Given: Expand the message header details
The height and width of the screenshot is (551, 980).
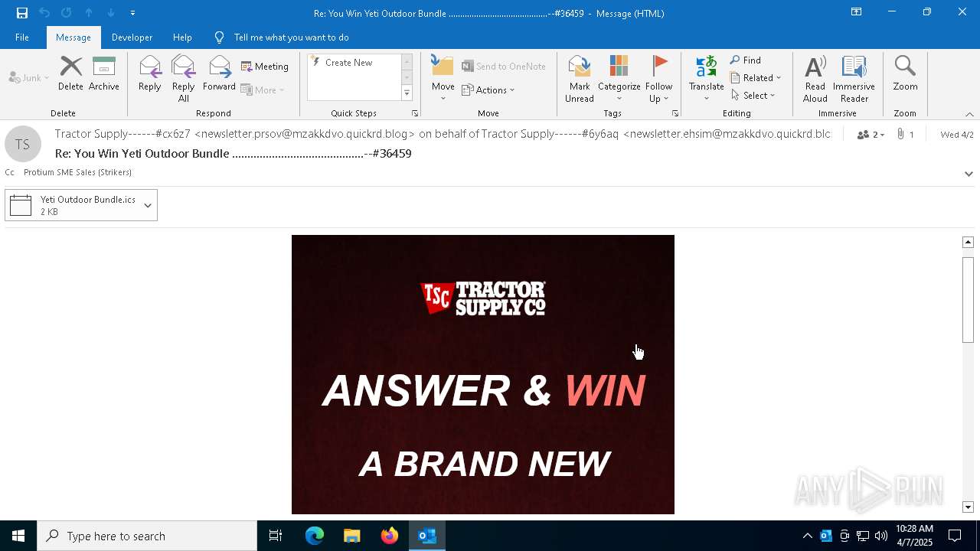Looking at the screenshot, I should click(x=969, y=174).
